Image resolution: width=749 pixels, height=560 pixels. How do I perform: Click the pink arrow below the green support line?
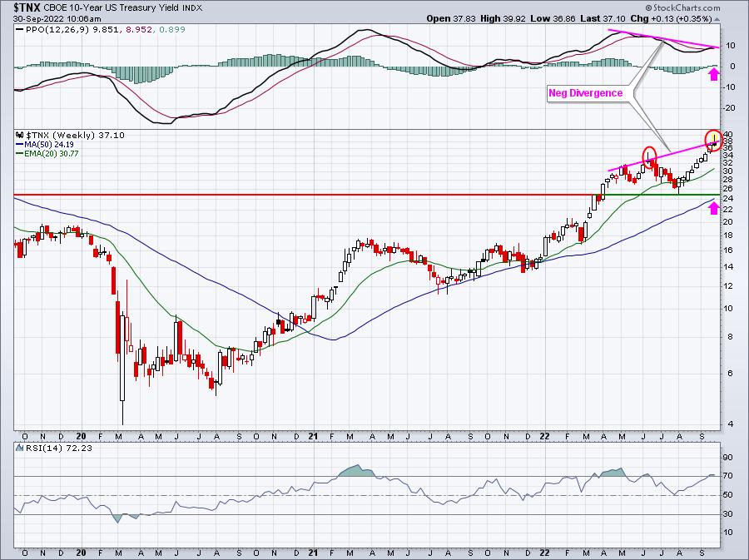point(714,208)
